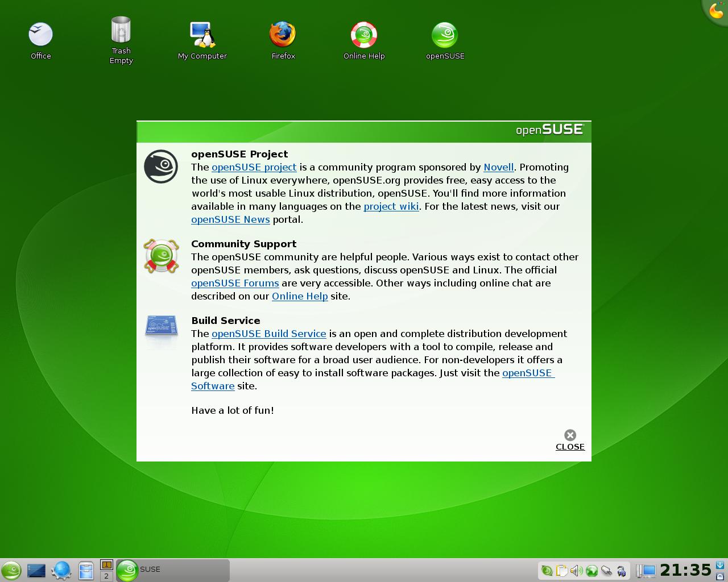Open the openSUSE Build Service link
The image size is (728, 582).
click(268, 334)
